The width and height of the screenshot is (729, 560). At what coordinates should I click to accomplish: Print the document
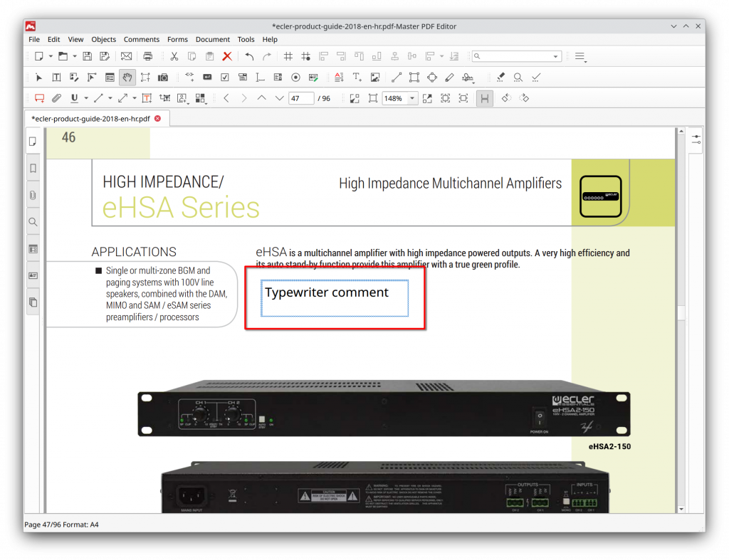coord(147,56)
